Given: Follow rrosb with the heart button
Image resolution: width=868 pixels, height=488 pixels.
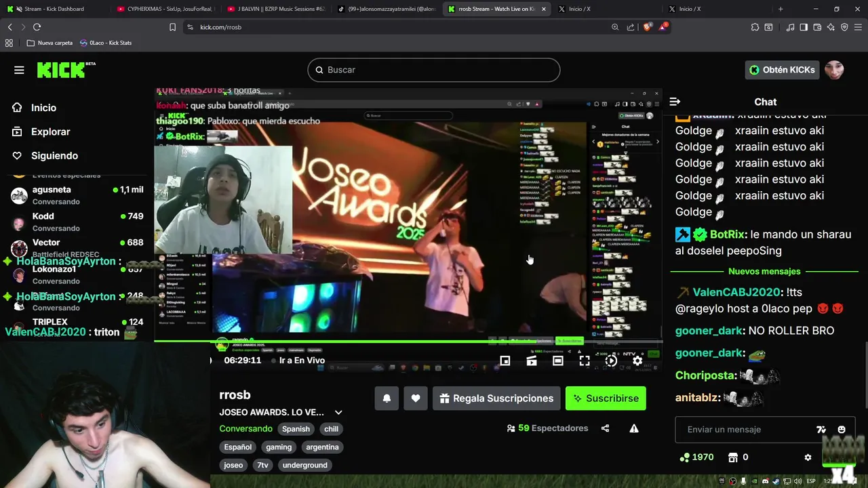Looking at the screenshot, I should tap(416, 399).
